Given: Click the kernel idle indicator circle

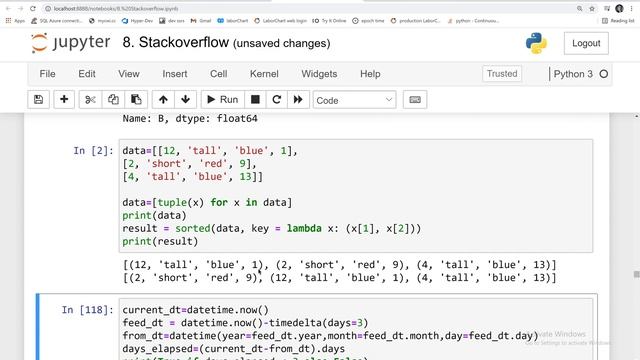Looking at the screenshot, I should pyautogui.click(x=604, y=74).
